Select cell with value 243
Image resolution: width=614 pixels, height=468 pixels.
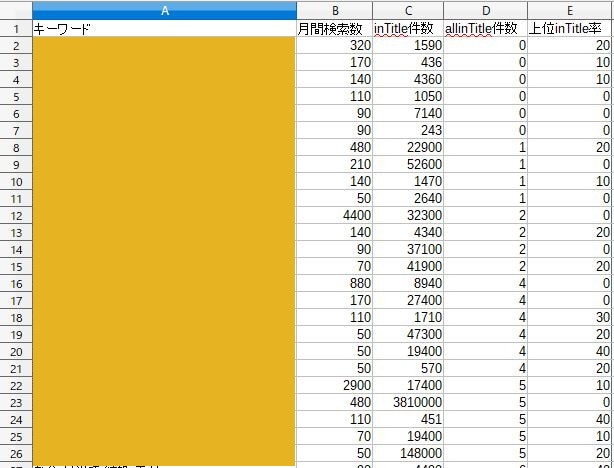pos(408,130)
